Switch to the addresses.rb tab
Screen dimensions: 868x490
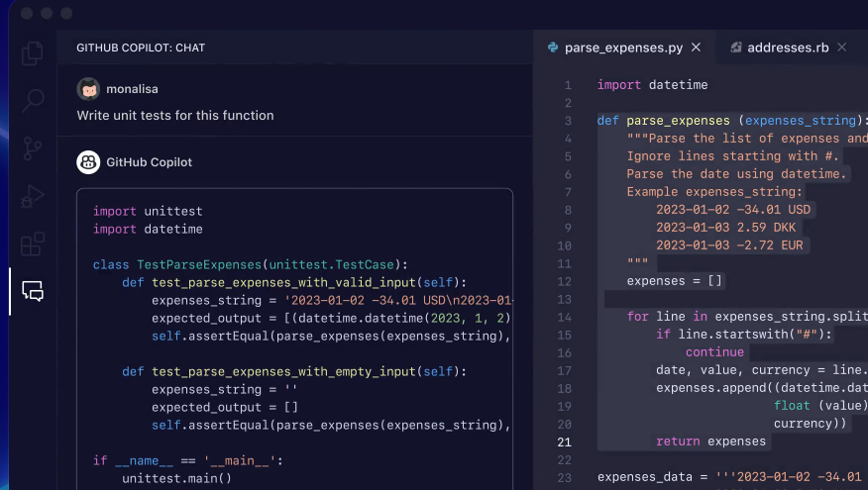click(x=788, y=48)
